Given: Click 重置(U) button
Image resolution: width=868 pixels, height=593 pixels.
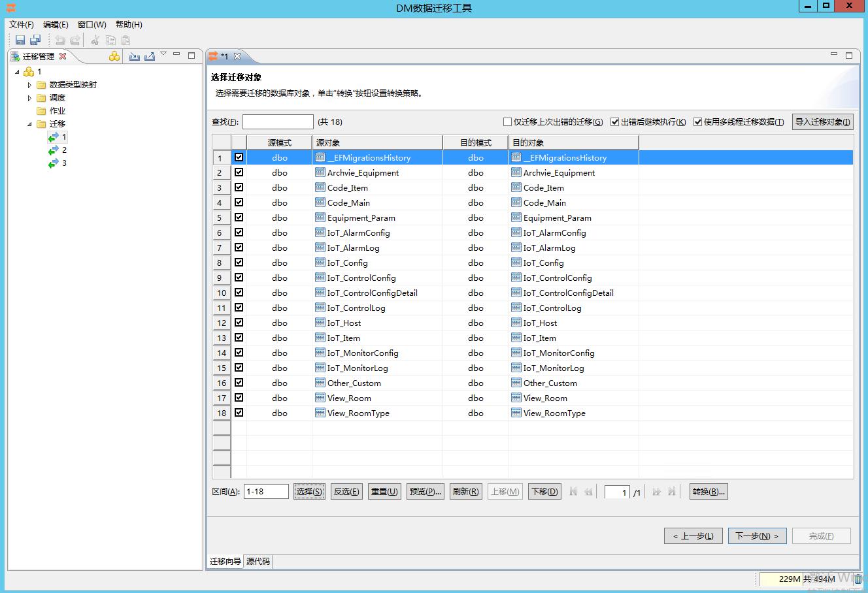Looking at the screenshot, I should pos(384,492).
